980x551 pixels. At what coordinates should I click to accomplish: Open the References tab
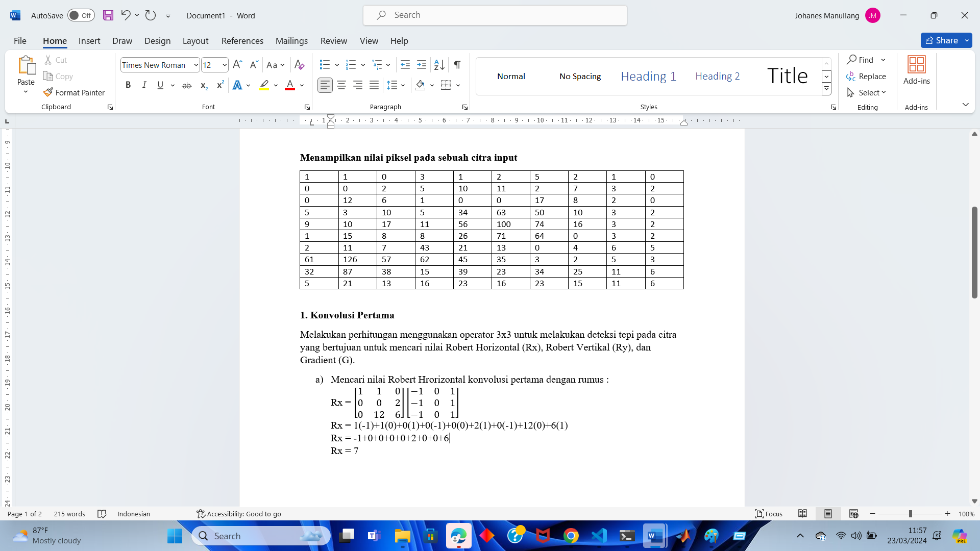pyautogui.click(x=242, y=41)
